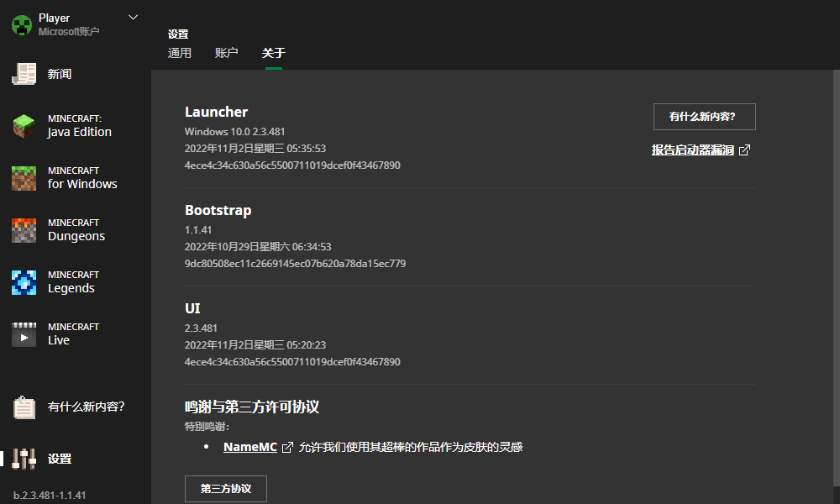Image resolution: width=840 pixels, height=504 pixels.
Task: Click the Bootstrap hash starting 9dc80508
Action: point(295,264)
